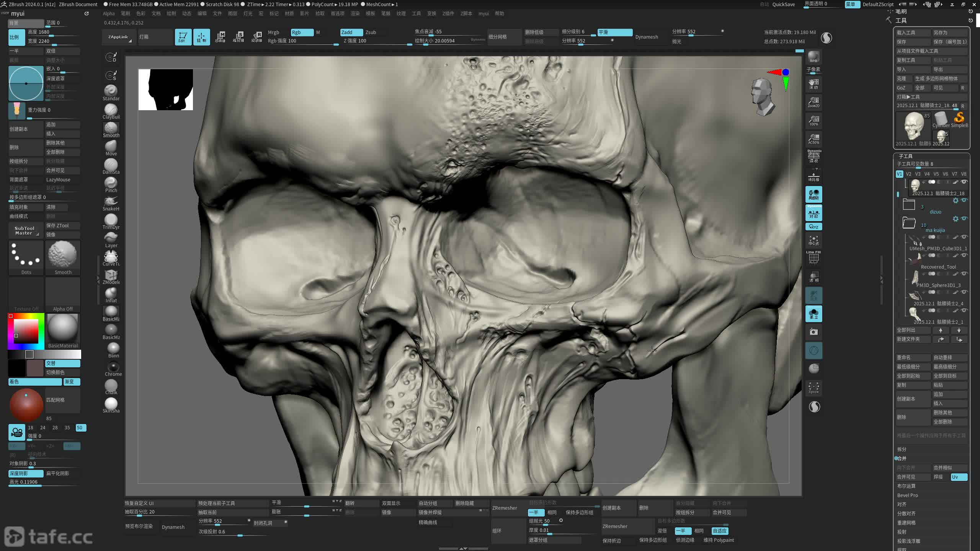Hide the Recovered_Tool subtool eye
Screen dimensions: 980x551
(964, 256)
